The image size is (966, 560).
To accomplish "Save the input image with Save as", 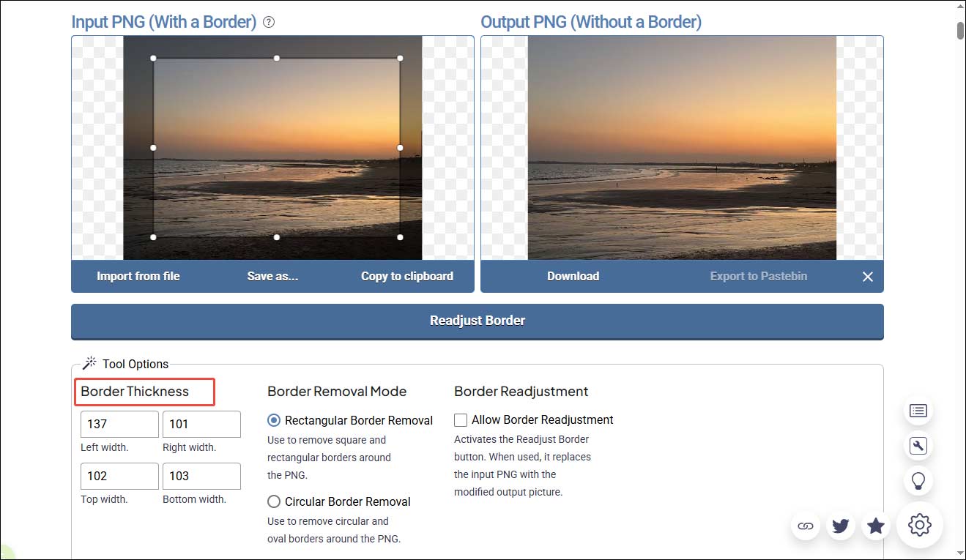I will tap(272, 276).
